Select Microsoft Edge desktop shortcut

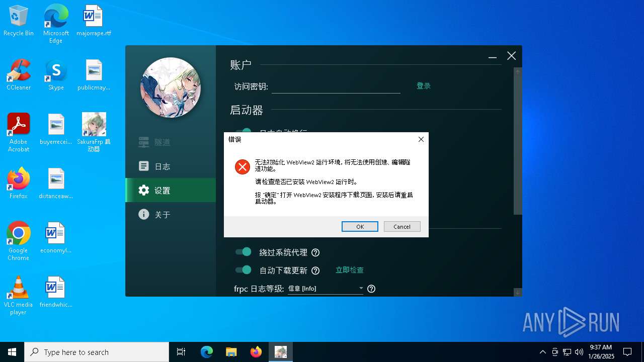[56, 24]
